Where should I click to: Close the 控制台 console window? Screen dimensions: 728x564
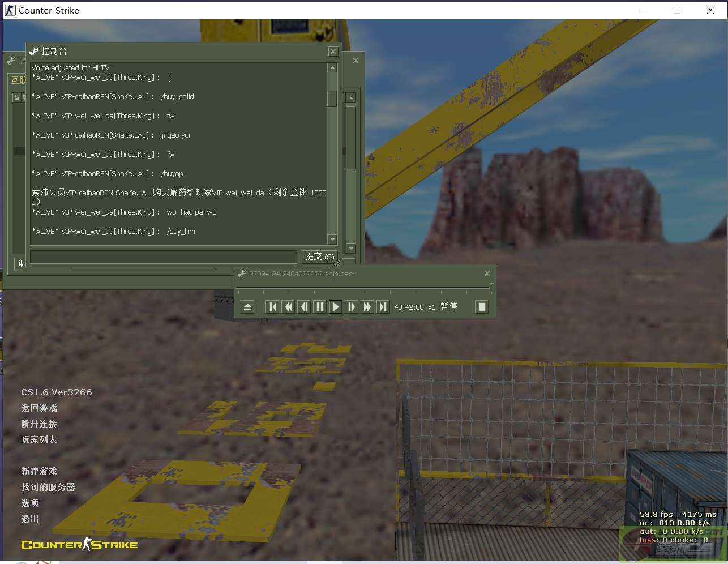tap(333, 52)
